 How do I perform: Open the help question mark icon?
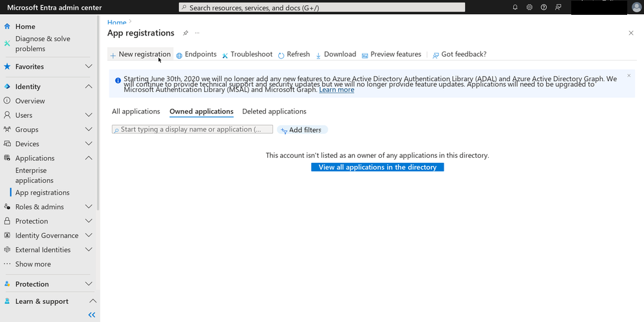point(544,7)
